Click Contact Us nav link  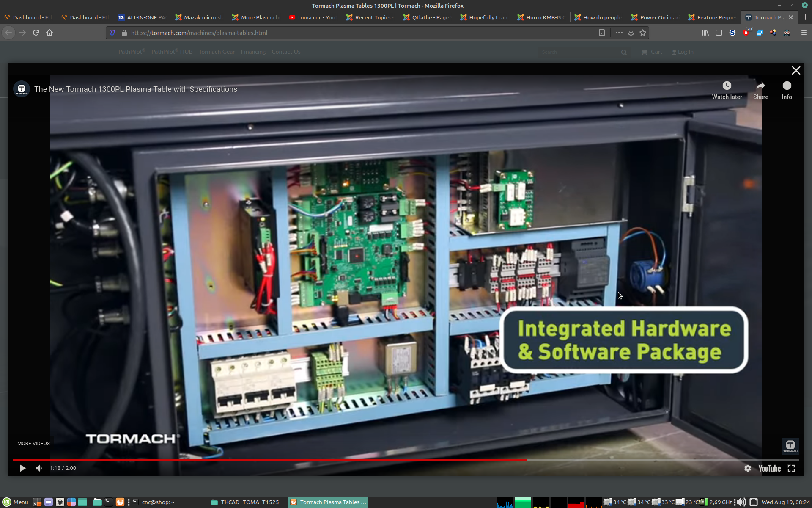[x=286, y=52]
